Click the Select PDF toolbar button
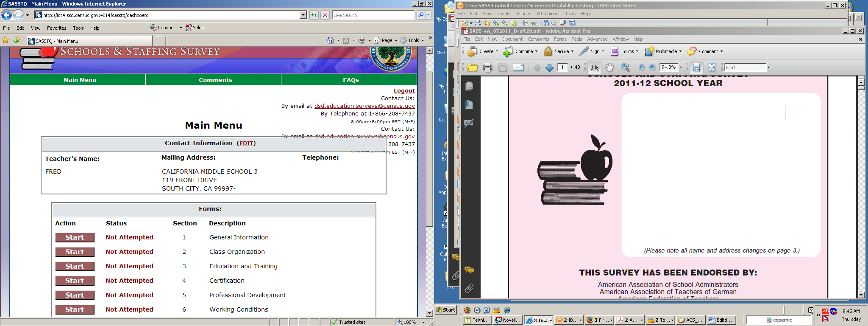The image size is (868, 326). tap(195, 28)
